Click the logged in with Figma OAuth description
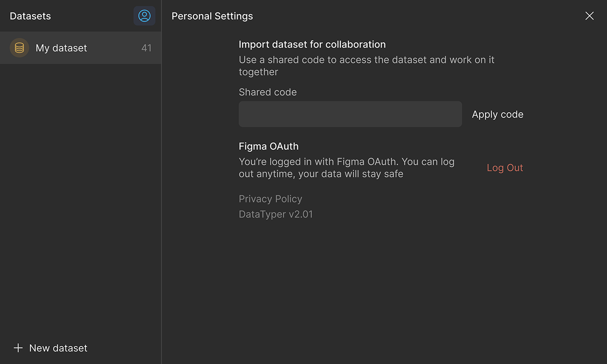 346,168
